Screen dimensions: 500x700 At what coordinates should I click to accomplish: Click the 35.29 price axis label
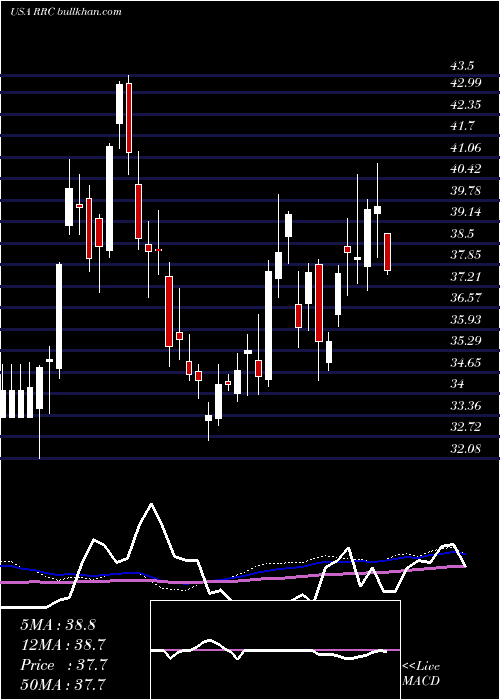(466, 341)
